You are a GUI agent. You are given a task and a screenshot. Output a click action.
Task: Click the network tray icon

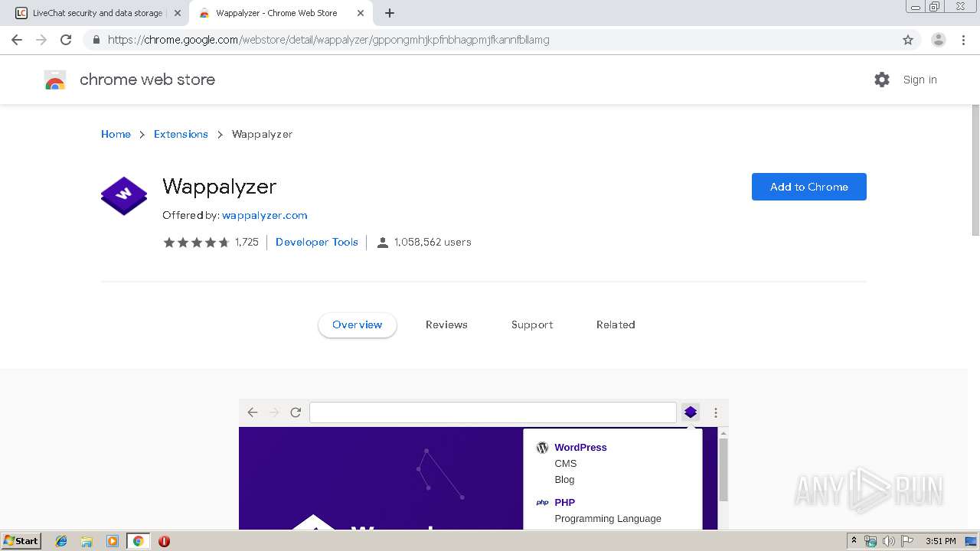(871, 541)
